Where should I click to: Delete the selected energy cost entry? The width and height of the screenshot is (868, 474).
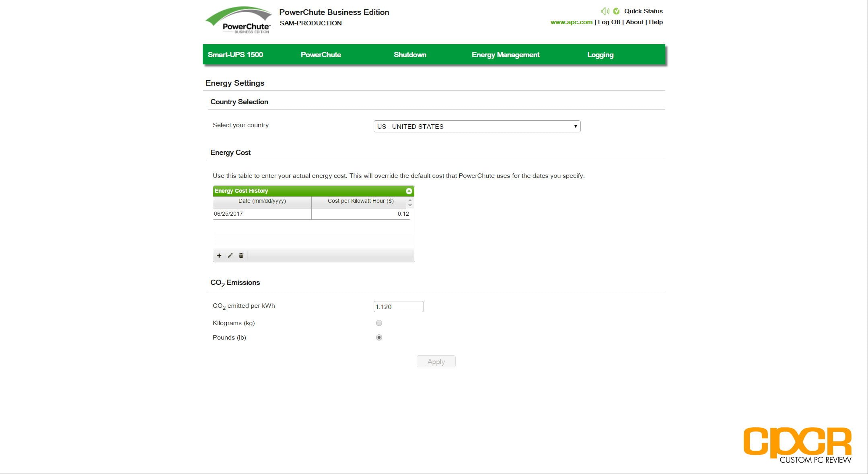[x=241, y=256]
